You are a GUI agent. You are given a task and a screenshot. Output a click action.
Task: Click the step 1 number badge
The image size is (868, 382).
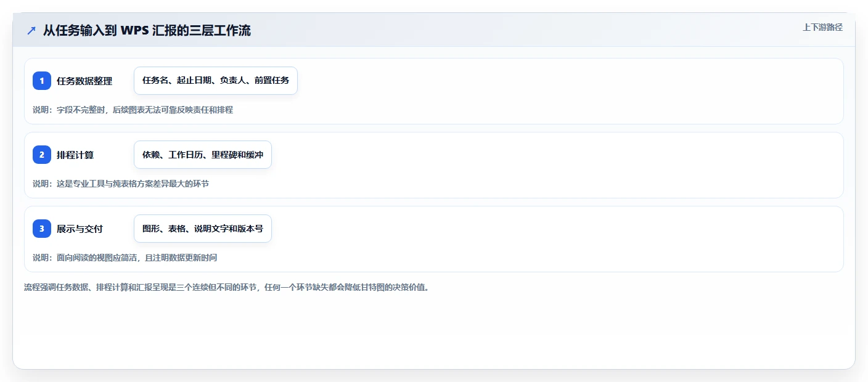pos(42,81)
